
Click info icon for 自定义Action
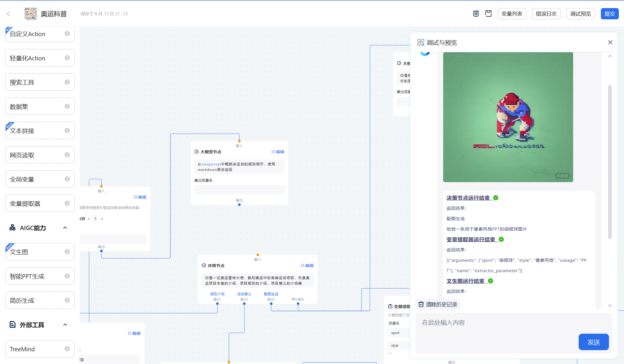coord(67,33)
